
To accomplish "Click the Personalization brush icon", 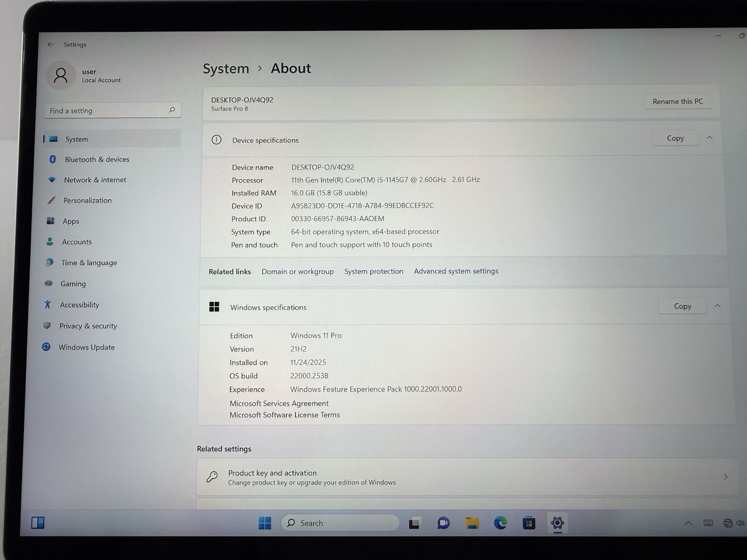I will [x=51, y=200].
